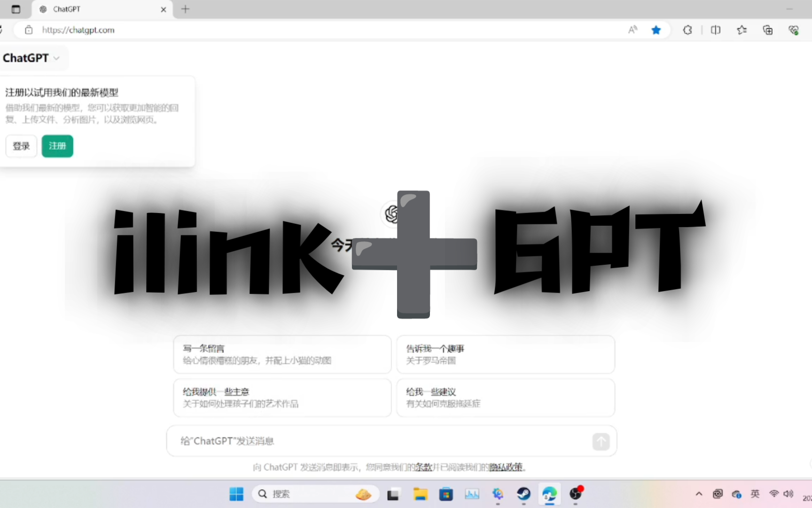812x508 pixels.
Task: Switch to Microsoft Edge taskbar icon
Action: coord(549,494)
